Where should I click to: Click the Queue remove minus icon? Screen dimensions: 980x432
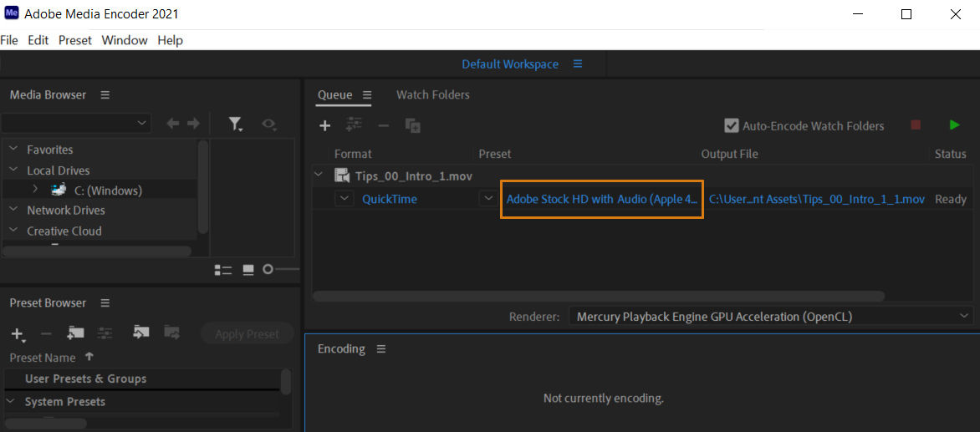(x=384, y=125)
